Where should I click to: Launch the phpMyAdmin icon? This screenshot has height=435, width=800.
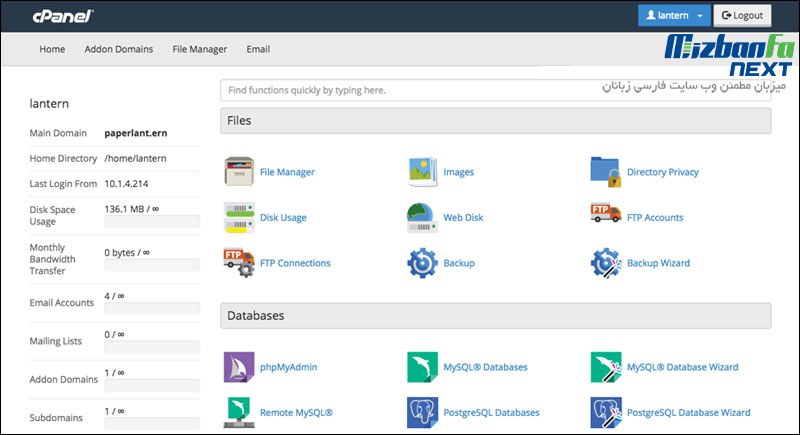(x=240, y=367)
